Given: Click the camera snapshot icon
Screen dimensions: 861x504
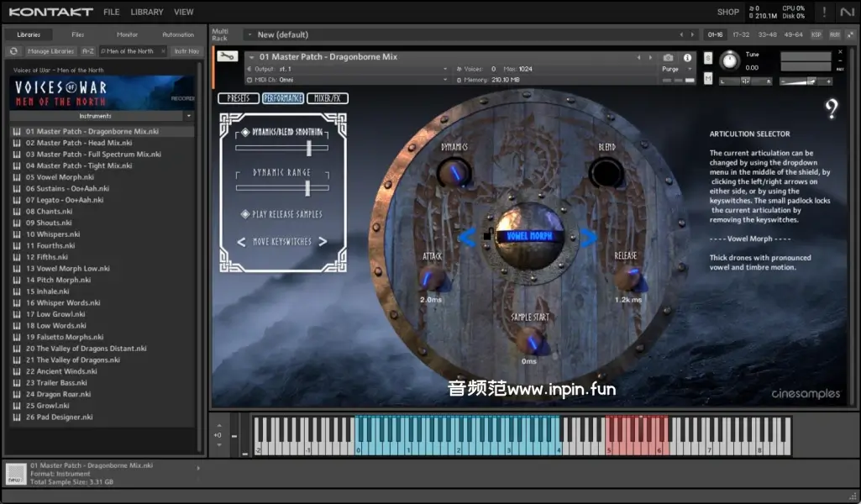Looking at the screenshot, I should [x=669, y=58].
